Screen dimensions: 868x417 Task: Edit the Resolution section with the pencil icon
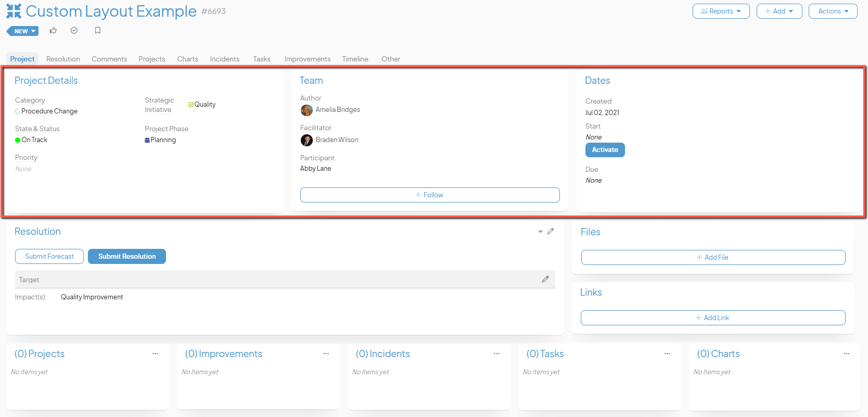(x=551, y=231)
